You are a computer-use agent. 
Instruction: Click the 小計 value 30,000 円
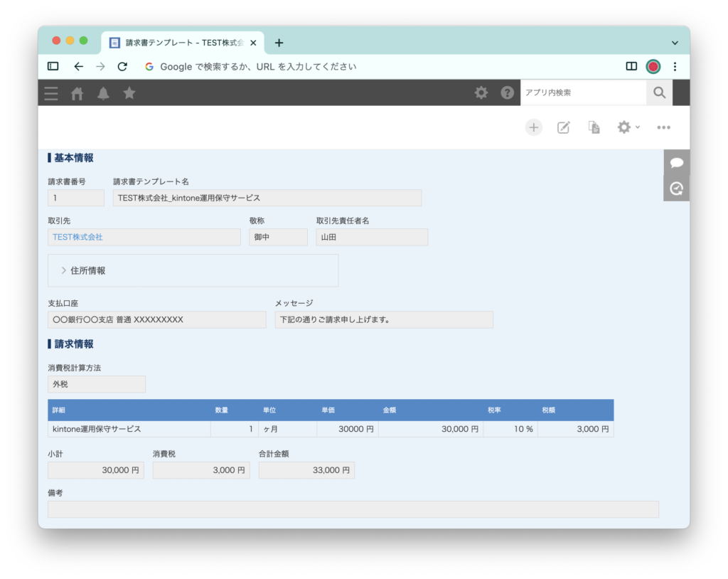96,470
